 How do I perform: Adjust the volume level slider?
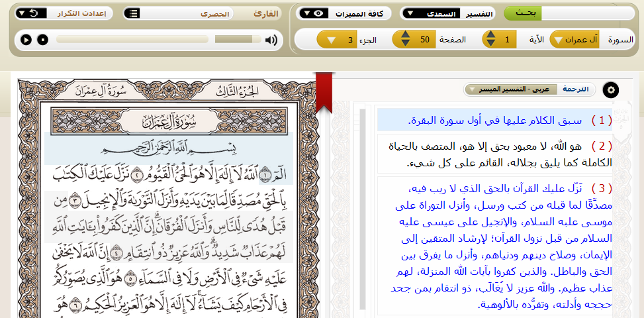coord(238,40)
